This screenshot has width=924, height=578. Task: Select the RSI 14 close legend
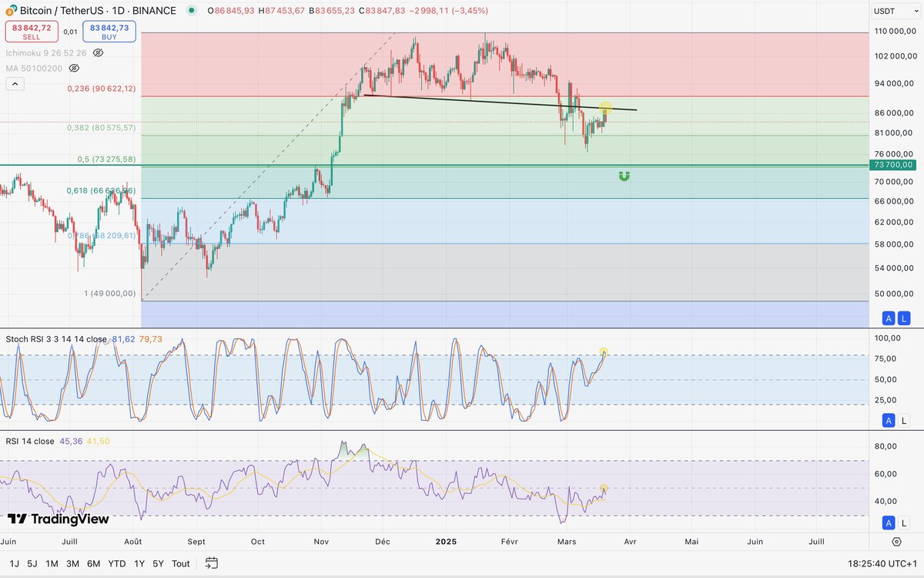[30, 442]
